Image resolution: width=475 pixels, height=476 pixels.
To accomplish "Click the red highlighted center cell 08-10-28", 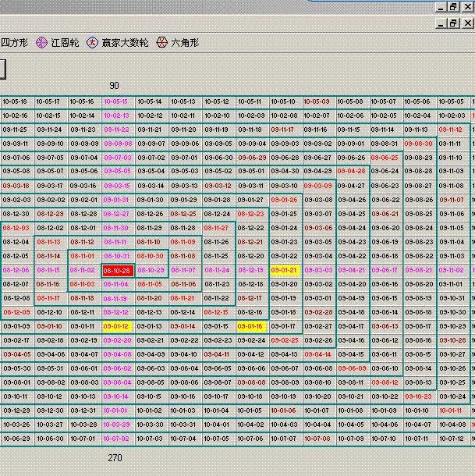I will click(x=116, y=271).
